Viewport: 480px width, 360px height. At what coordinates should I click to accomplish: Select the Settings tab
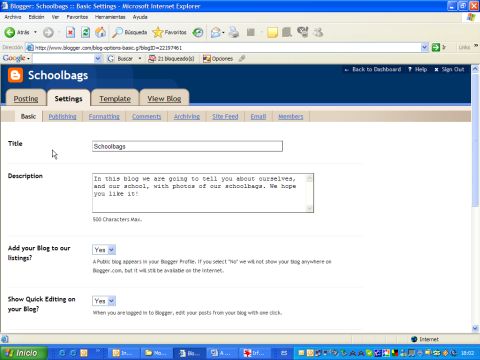coord(68,99)
